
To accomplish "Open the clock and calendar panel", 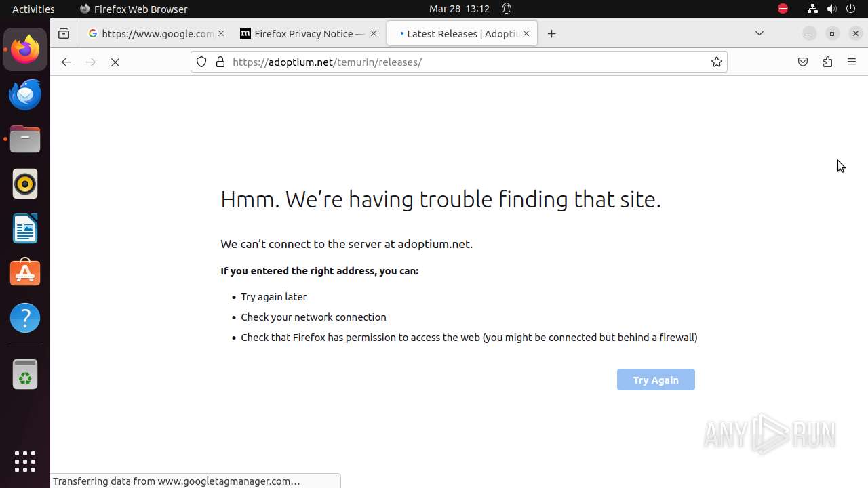I will [x=459, y=9].
